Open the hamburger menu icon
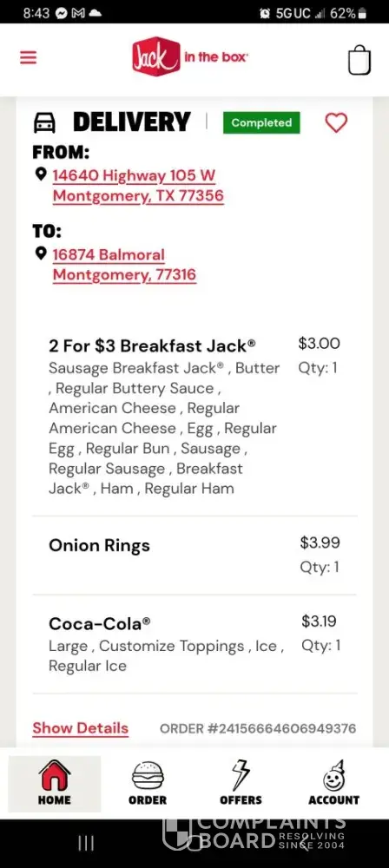The width and height of the screenshot is (389, 868). click(29, 57)
